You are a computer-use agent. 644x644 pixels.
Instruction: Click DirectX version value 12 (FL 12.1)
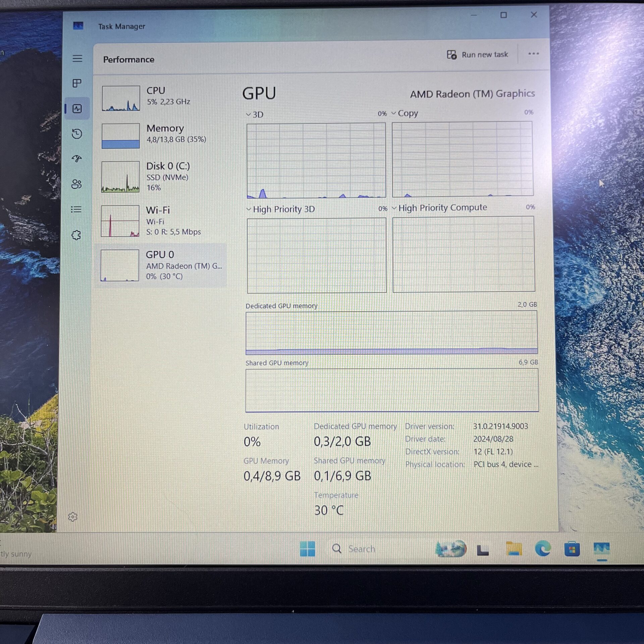[x=493, y=451]
